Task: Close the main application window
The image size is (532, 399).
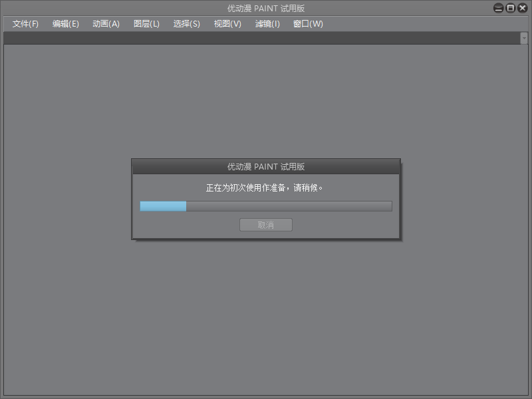Action: pyautogui.click(x=522, y=8)
